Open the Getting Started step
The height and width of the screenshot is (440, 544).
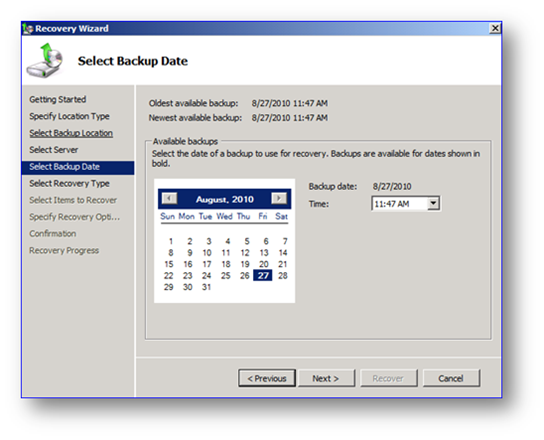point(58,100)
